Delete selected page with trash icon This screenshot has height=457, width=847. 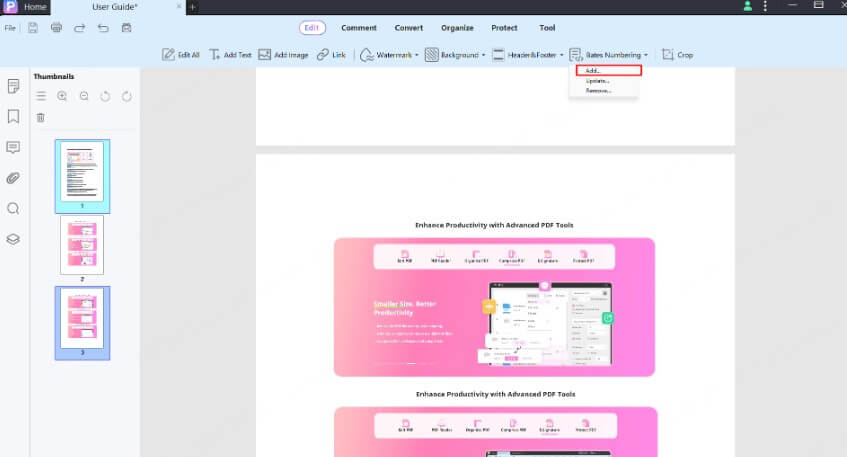coord(41,117)
